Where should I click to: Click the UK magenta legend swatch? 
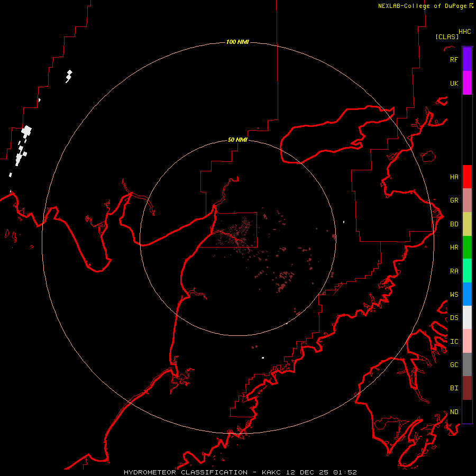(x=467, y=83)
